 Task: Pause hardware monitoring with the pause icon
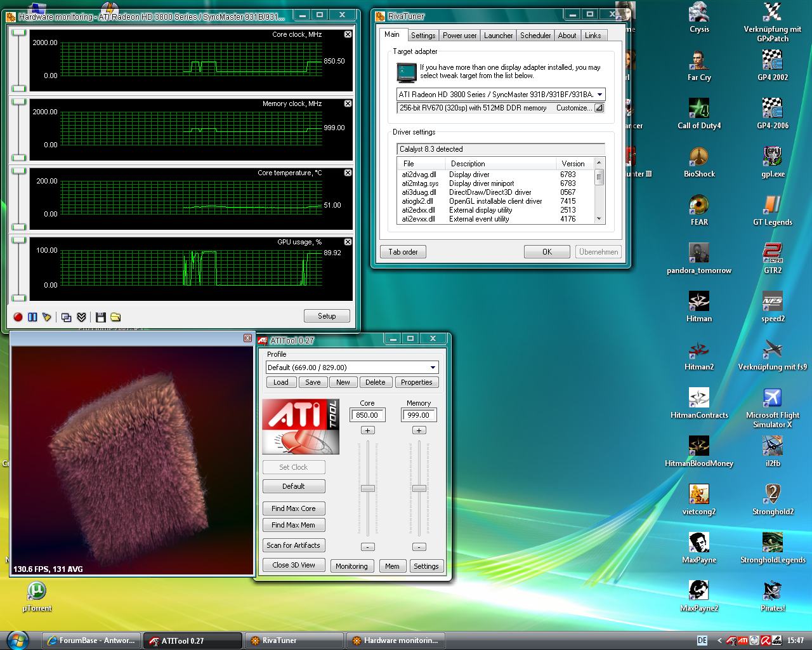coord(32,317)
